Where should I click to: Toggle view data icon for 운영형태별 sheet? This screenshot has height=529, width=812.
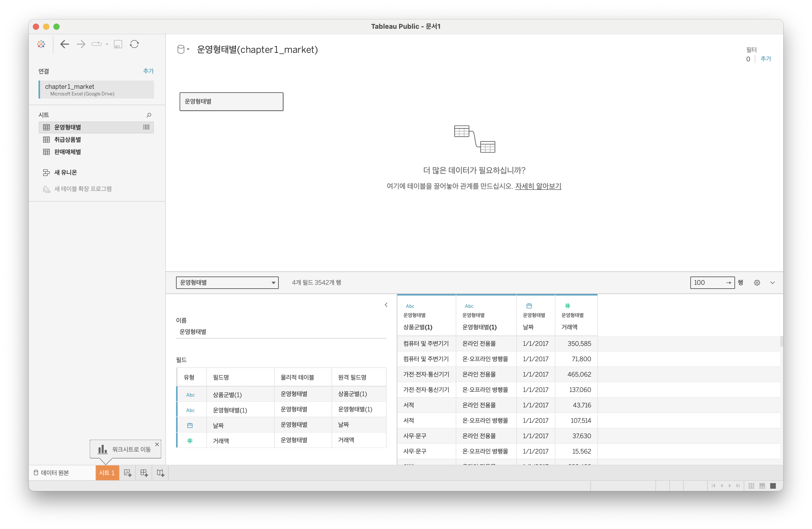(146, 127)
